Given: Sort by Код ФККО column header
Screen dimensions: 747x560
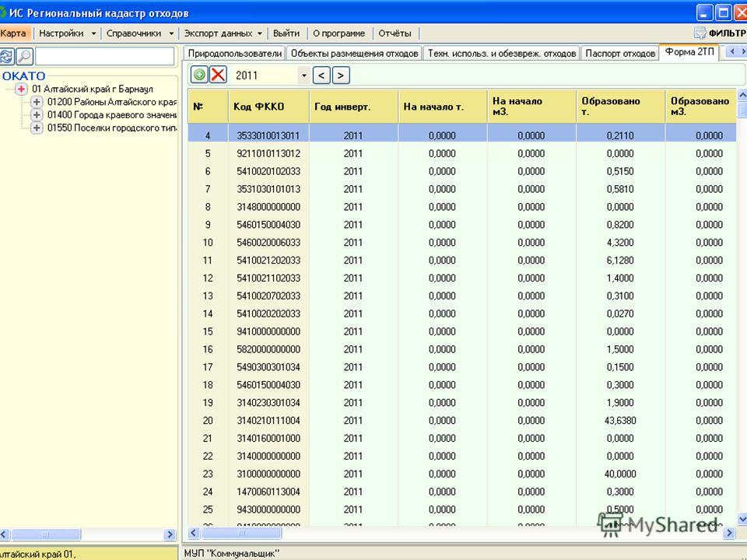Looking at the screenshot, I should (268, 107).
